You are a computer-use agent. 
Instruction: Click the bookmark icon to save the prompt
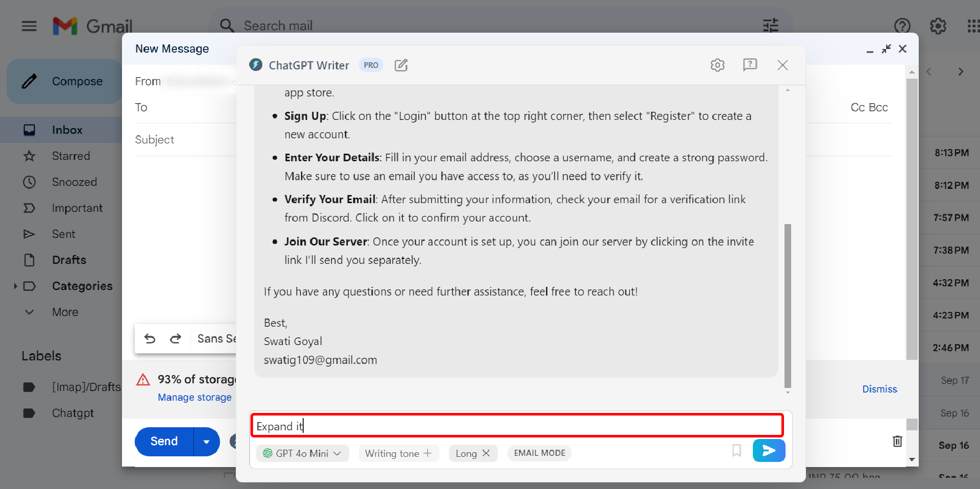tap(737, 450)
